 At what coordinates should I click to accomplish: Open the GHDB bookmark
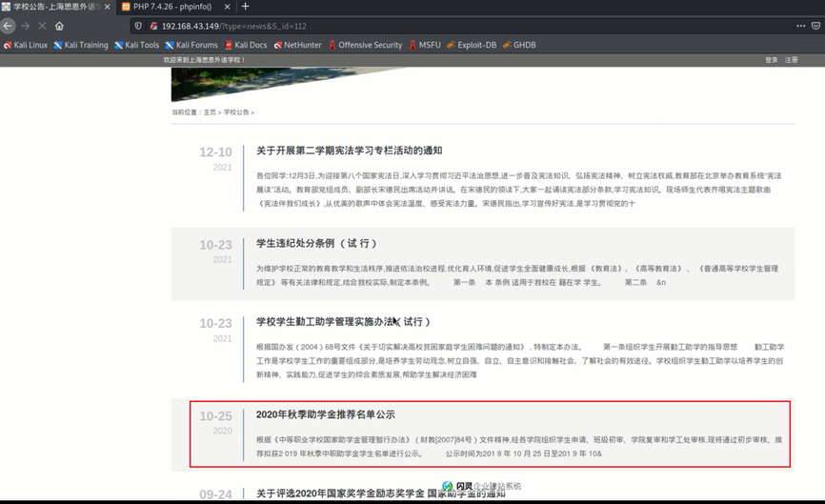tap(519, 45)
